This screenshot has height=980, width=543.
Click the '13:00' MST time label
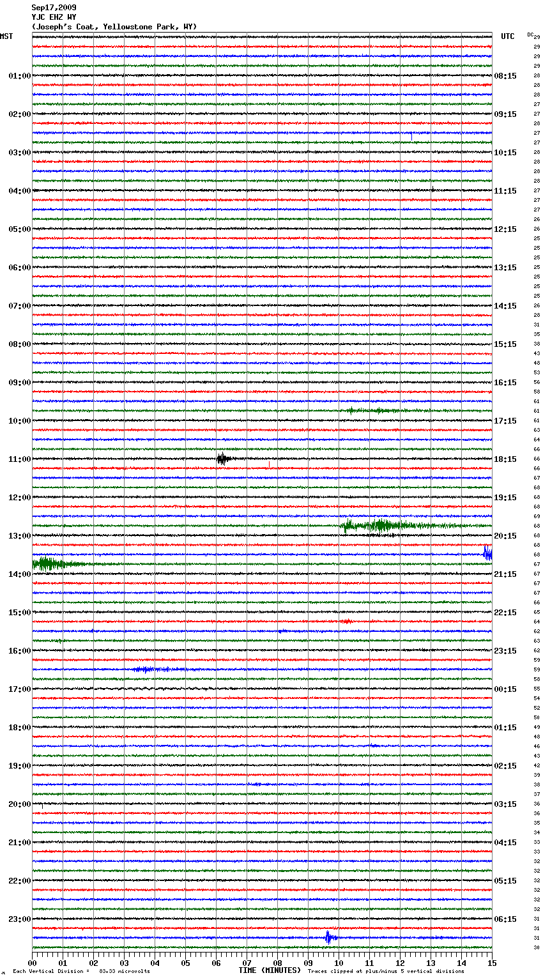pyautogui.click(x=19, y=536)
